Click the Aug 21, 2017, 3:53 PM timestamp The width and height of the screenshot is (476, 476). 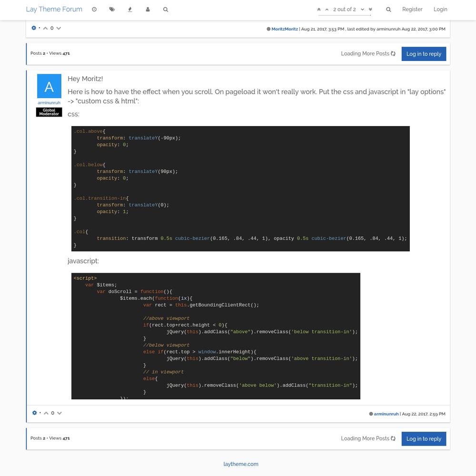pos(323,29)
